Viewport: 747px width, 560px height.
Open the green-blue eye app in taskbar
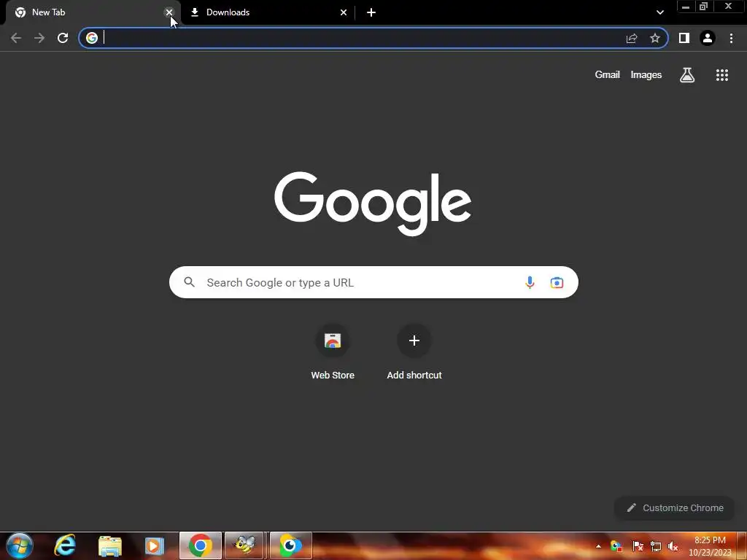[290, 545]
